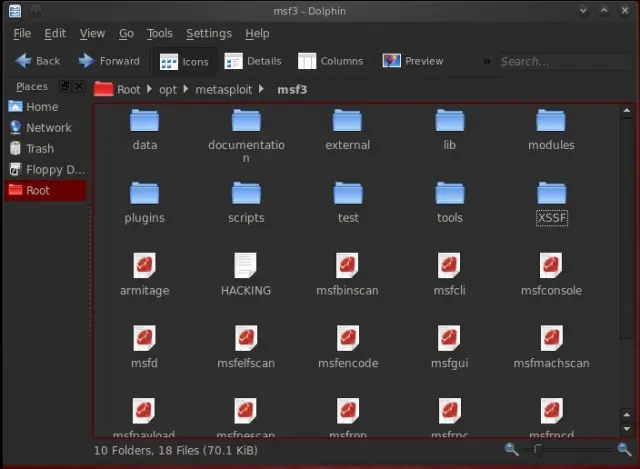This screenshot has width=640, height=469.
Task: Click zoom out magnifier icon
Action: 511,449
